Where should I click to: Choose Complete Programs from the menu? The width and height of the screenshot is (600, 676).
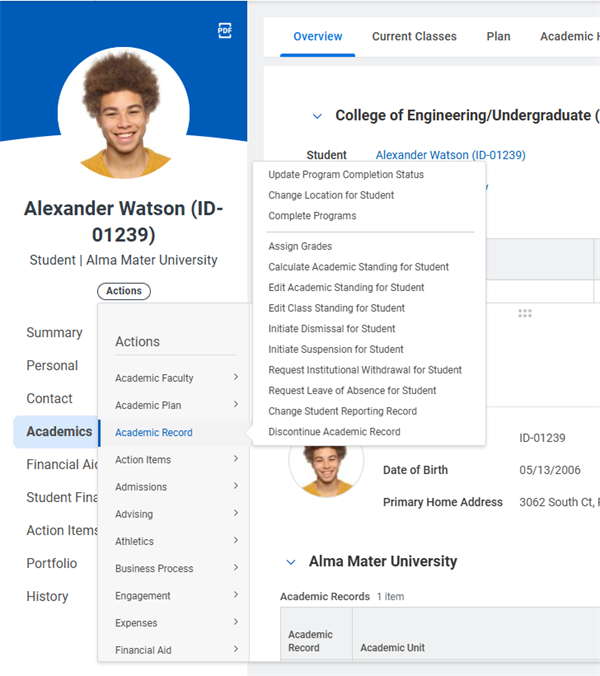(312, 216)
